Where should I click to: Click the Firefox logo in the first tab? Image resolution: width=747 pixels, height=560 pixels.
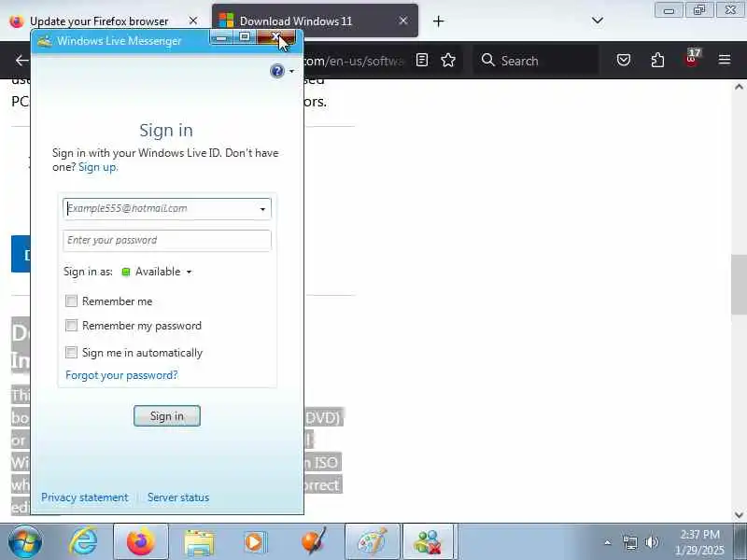pyautogui.click(x=17, y=21)
